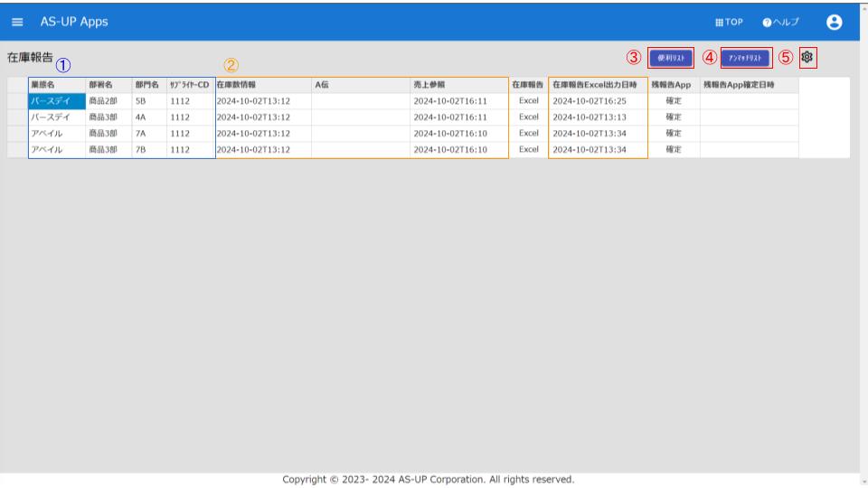Click the 便利リスト button
The width and height of the screenshot is (868, 488).
click(671, 57)
